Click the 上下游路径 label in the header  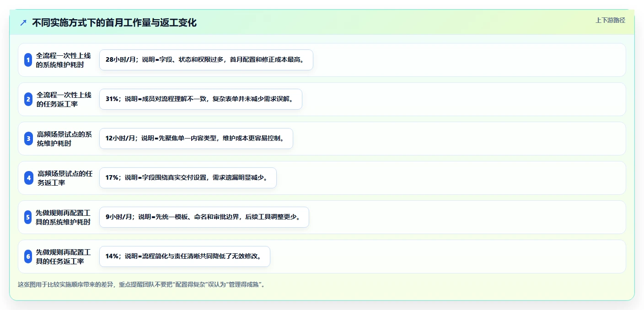pos(610,20)
